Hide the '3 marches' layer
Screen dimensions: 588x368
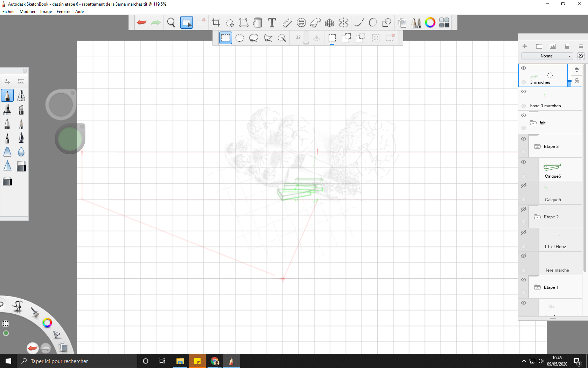pyautogui.click(x=524, y=68)
